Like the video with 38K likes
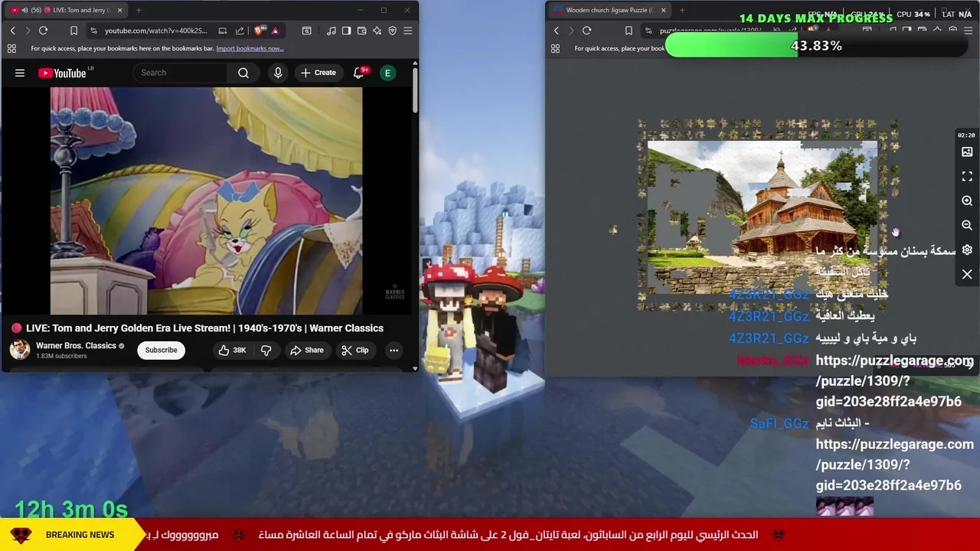 (232, 350)
